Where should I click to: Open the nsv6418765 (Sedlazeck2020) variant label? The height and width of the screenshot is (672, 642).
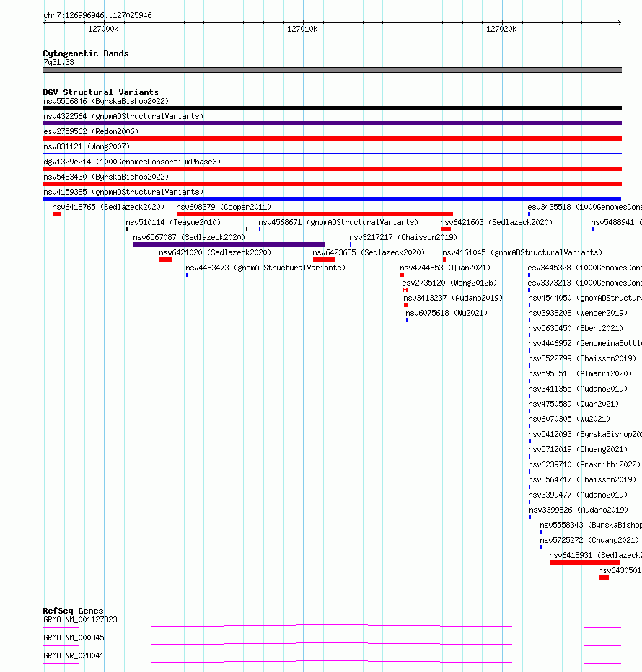click(108, 207)
